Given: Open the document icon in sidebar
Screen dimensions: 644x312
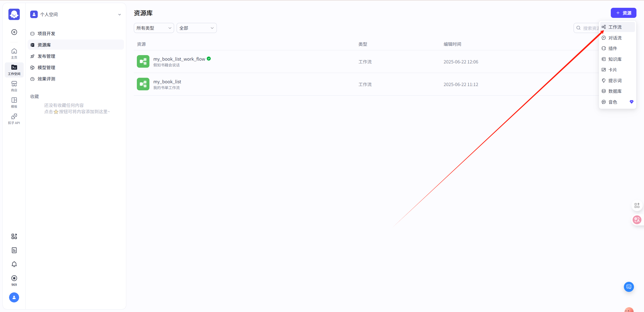Looking at the screenshot, I should click(14, 250).
